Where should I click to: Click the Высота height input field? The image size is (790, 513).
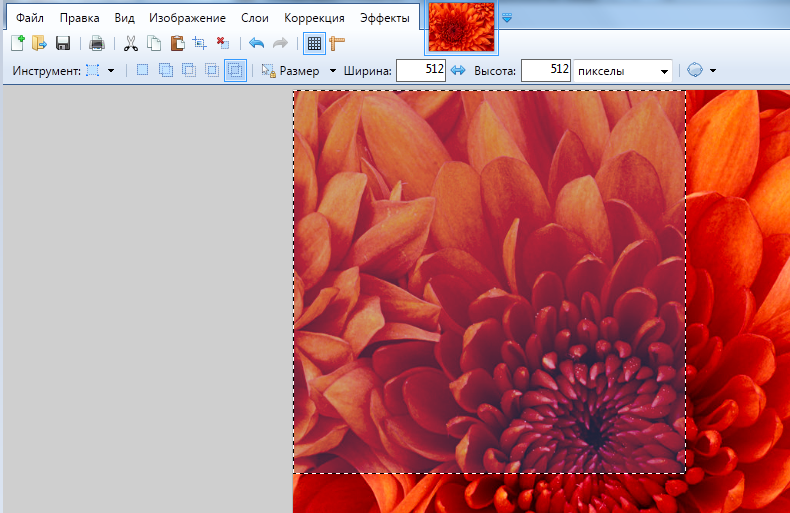pyautogui.click(x=546, y=70)
